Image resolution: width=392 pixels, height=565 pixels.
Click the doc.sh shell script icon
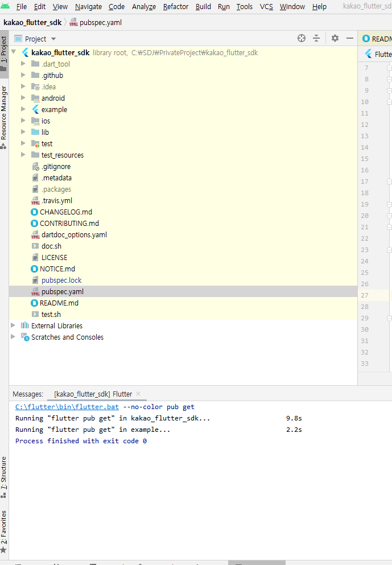click(35, 246)
